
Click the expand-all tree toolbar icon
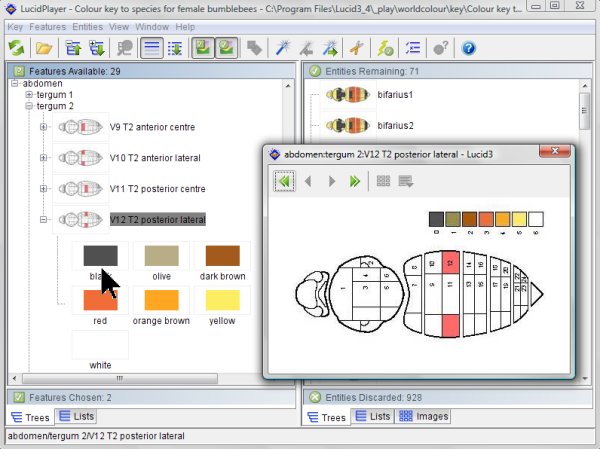97,48
